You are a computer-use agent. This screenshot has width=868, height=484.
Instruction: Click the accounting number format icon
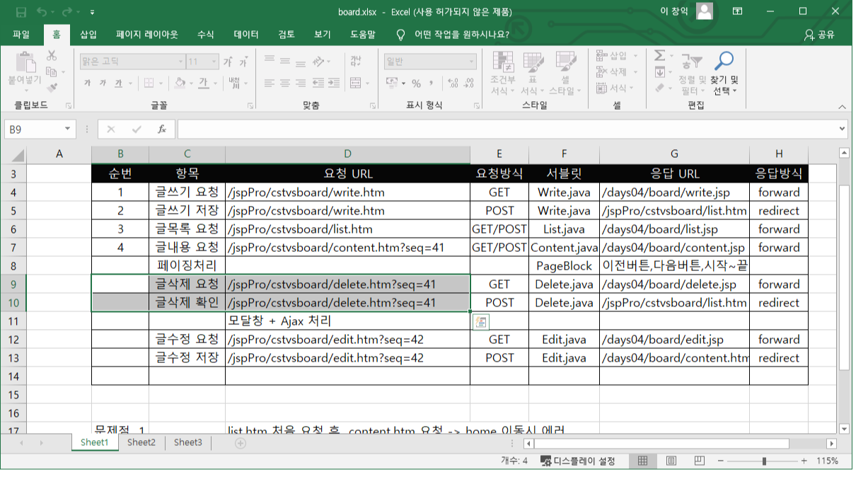tap(392, 83)
